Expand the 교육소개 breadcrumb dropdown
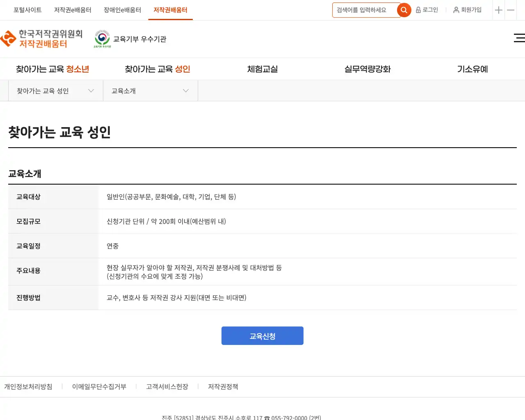 [x=150, y=91]
